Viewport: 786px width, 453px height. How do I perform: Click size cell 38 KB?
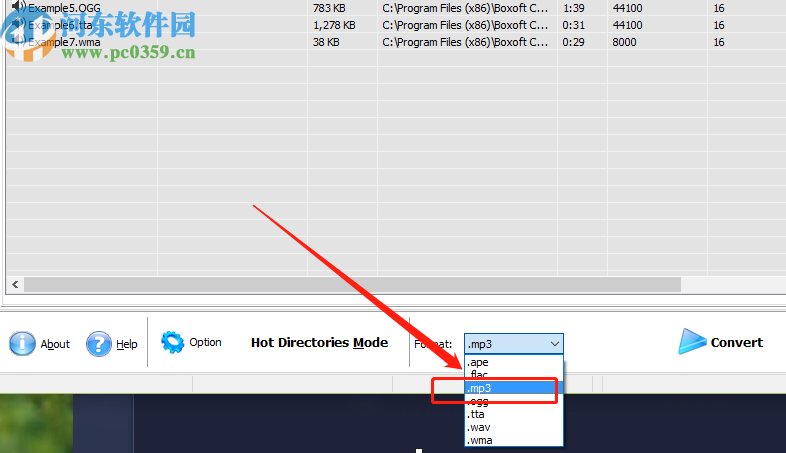326,42
